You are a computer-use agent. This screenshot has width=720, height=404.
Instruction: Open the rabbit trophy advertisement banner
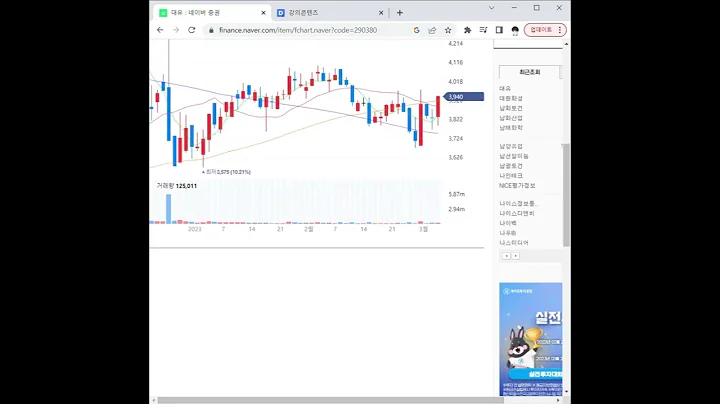(x=530, y=339)
